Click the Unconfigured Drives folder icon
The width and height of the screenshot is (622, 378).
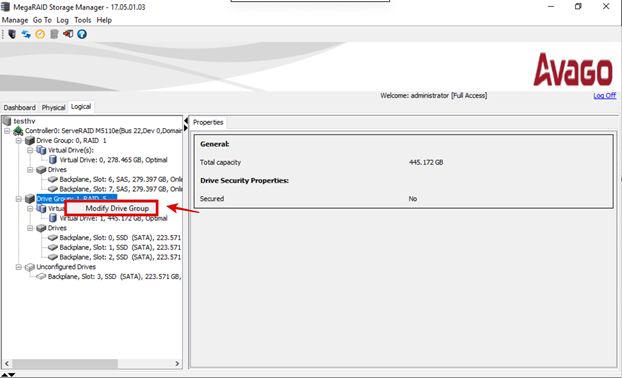(x=30, y=267)
